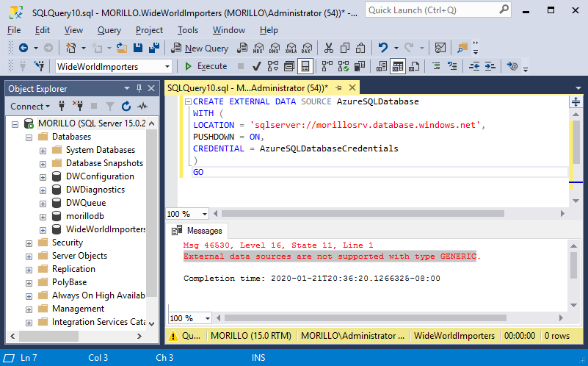Open the Project menu
The width and height of the screenshot is (588, 366).
[x=149, y=30]
